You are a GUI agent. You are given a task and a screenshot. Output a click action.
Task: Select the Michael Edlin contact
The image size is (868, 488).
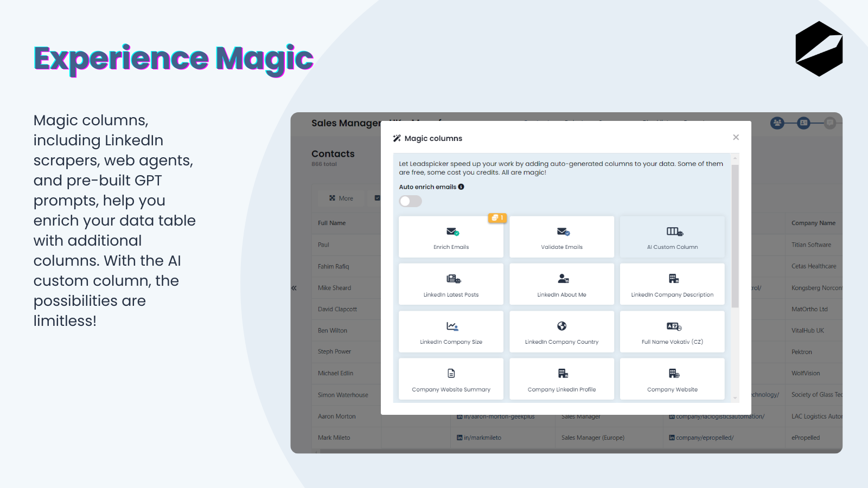coord(335,373)
